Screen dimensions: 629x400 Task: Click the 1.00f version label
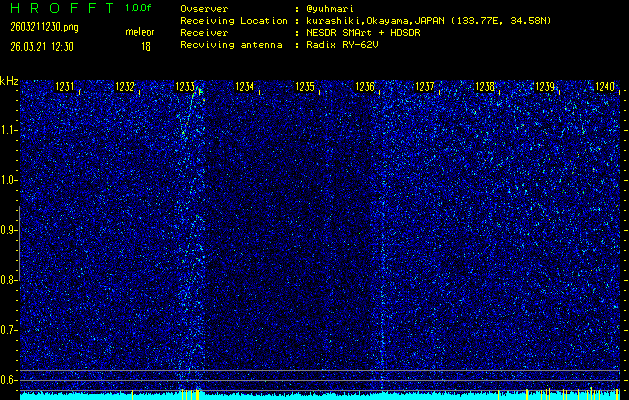139,8
